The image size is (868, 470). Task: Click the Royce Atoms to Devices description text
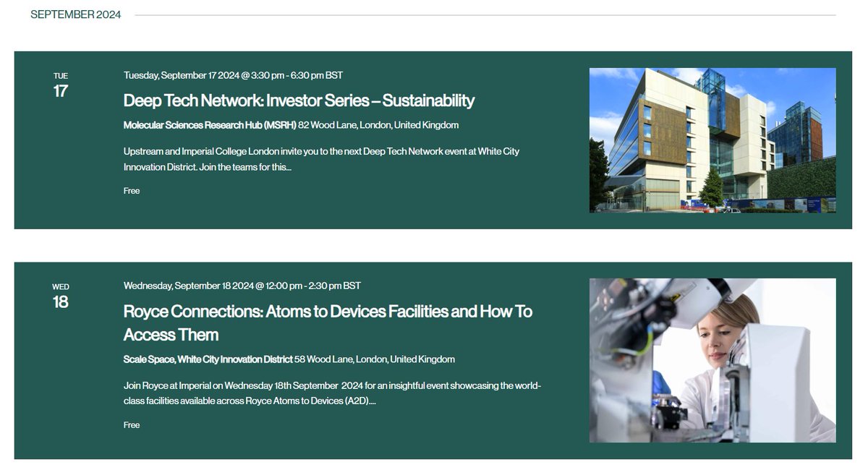point(332,393)
